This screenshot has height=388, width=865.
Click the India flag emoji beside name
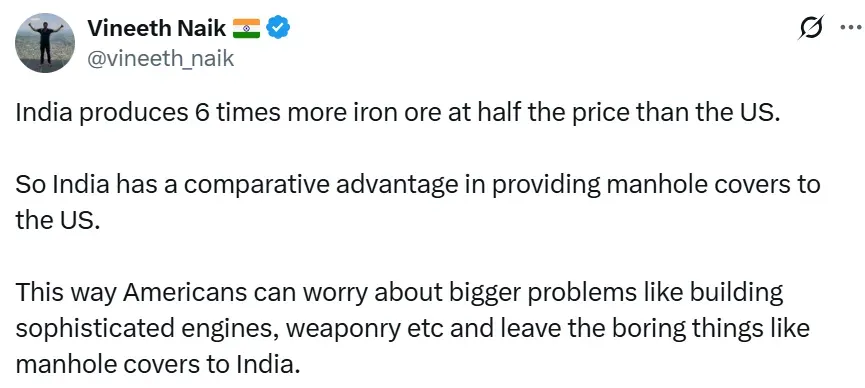246,28
